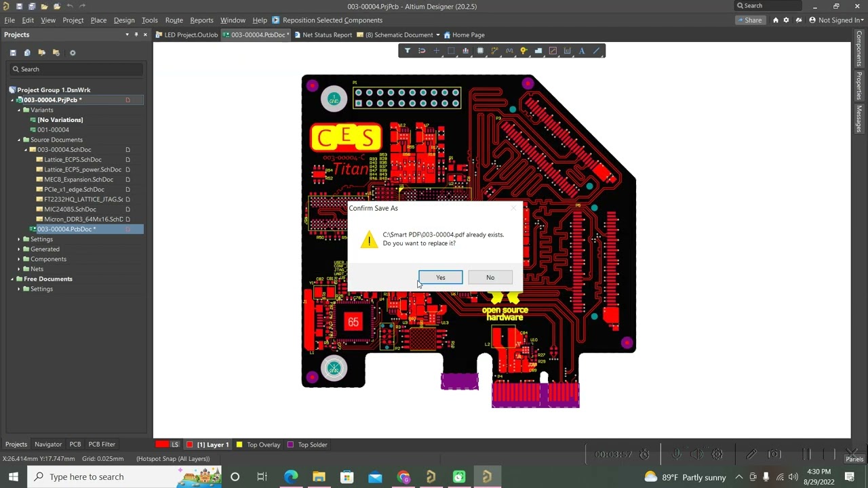Click the top-right Search box

click(x=770, y=6)
